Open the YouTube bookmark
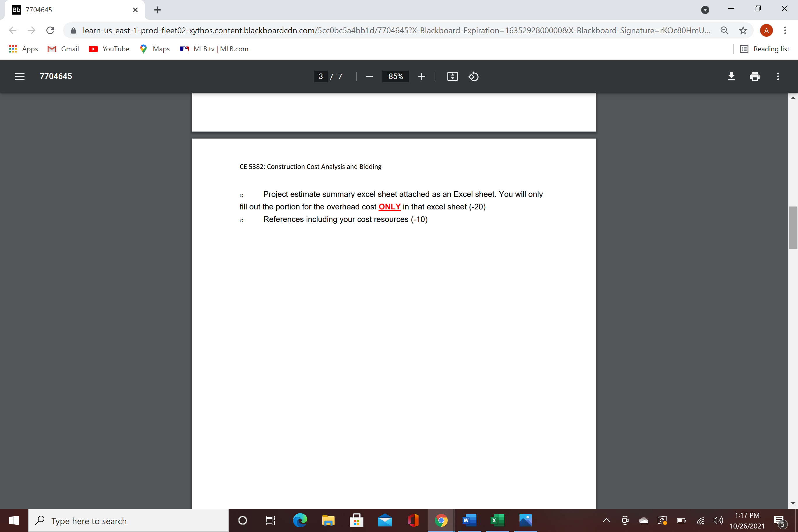 (109, 49)
